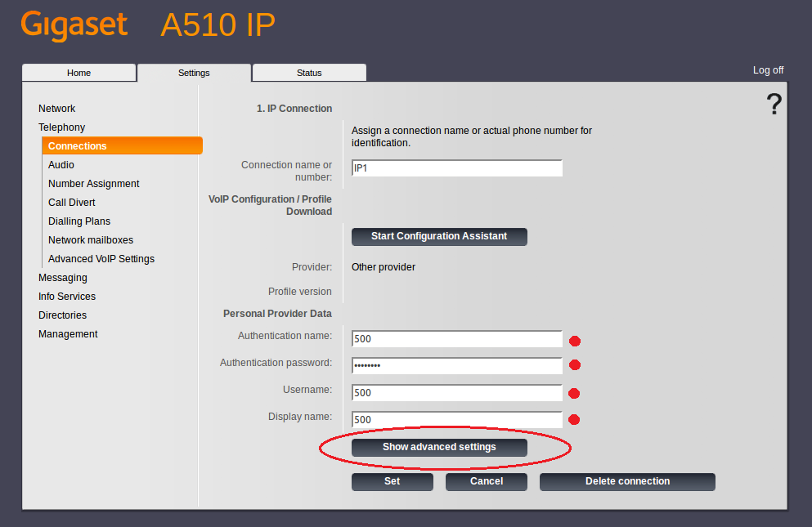This screenshot has height=527, width=812.
Task: Click the Gigaset logo
Action: point(74,25)
